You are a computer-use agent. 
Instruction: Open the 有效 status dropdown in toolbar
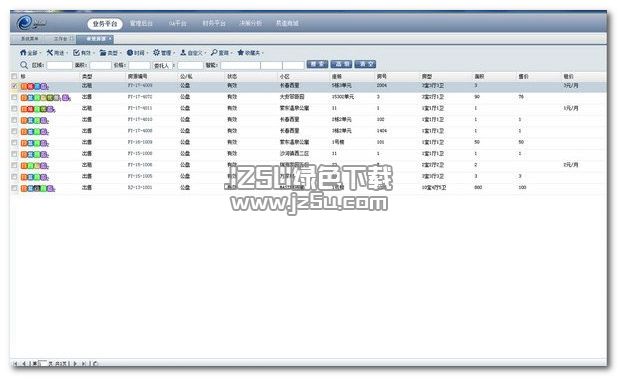tap(84, 52)
